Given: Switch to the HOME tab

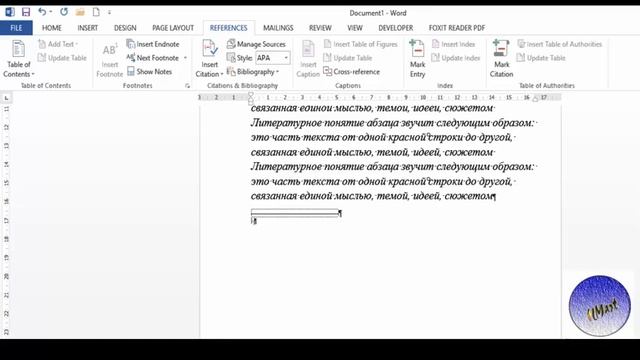Looking at the screenshot, I should (x=52, y=28).
